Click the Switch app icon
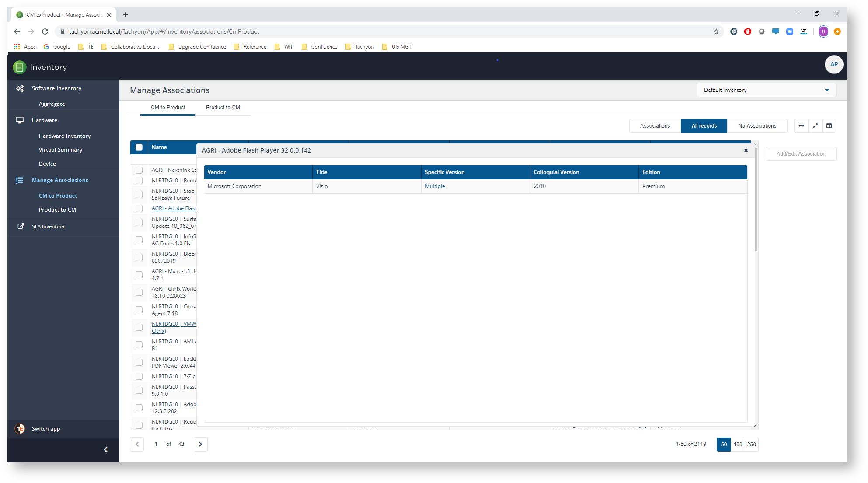 point(20,428)
